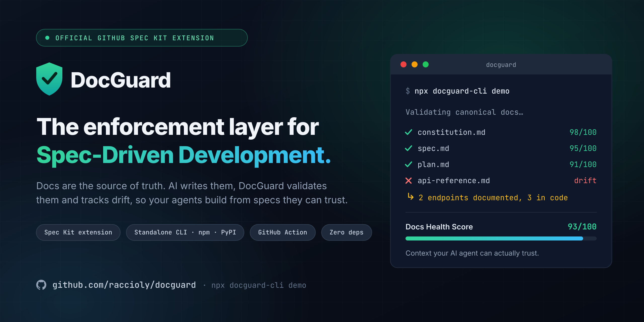Click the Docs Health Score progress bar

pyautogui.click(x=501, y=238)
